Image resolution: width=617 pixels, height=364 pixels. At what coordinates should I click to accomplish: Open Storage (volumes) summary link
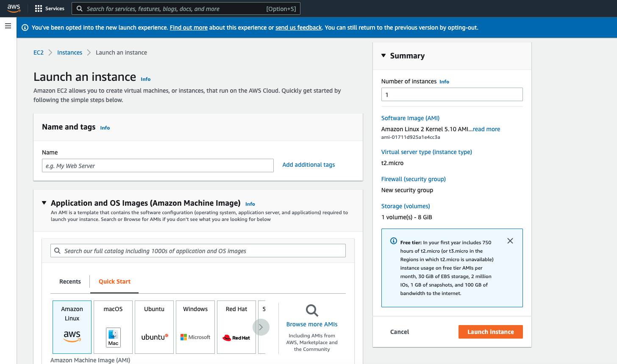tap(406, 206)
